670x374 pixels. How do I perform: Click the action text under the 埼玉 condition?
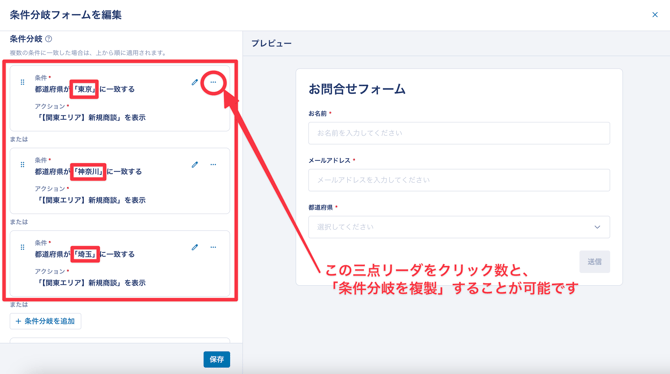(90, 283)
